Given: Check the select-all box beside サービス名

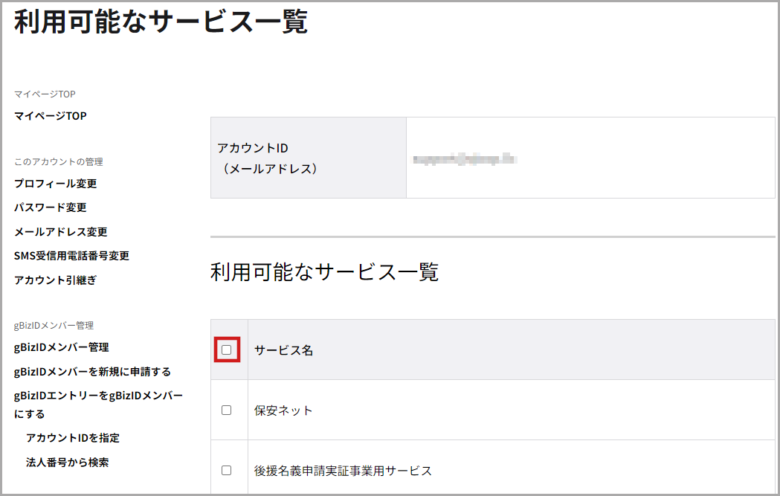Looking at the screenshot, I should (x=226, y=350).
